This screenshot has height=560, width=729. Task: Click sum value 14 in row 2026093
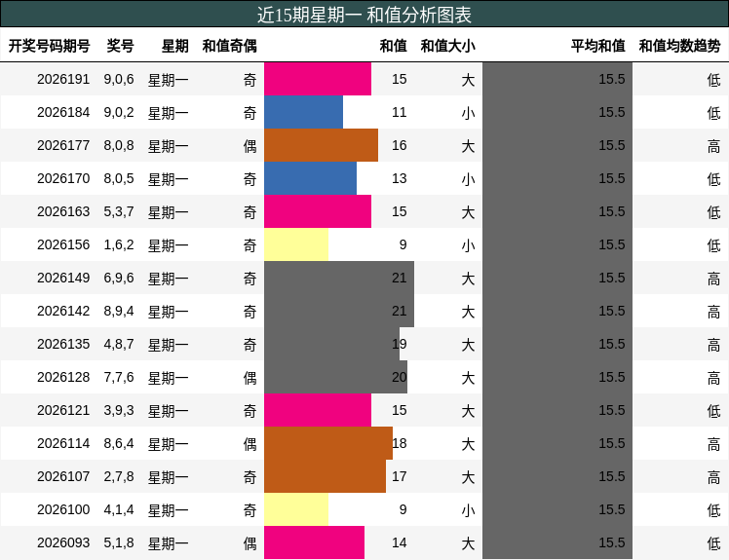(400, 542)
